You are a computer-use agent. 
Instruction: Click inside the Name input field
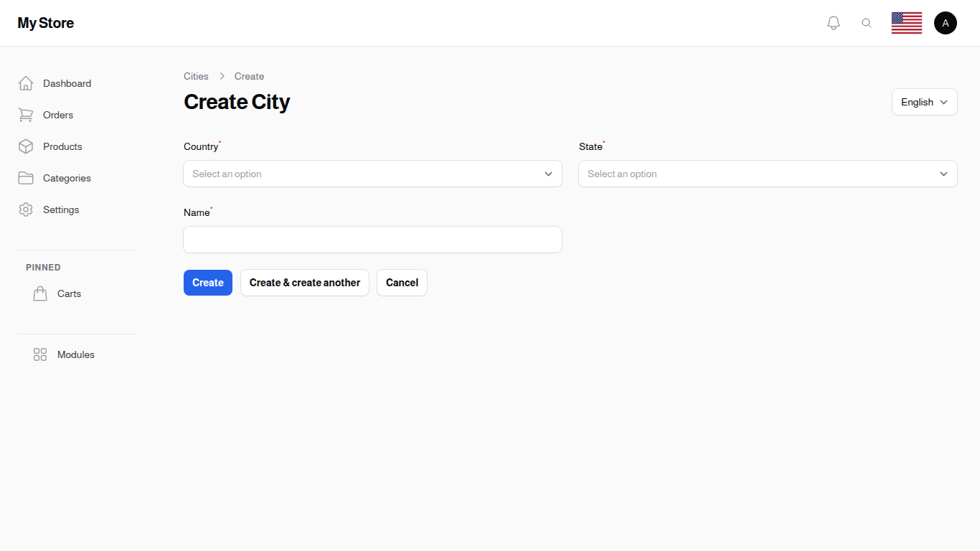(372, 240)
